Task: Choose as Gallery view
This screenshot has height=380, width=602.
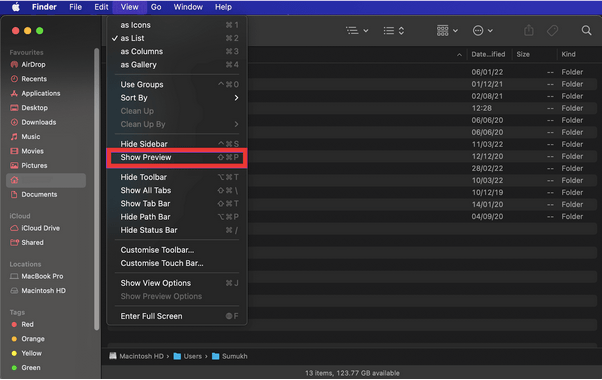Action: click(x=177, y=64)
